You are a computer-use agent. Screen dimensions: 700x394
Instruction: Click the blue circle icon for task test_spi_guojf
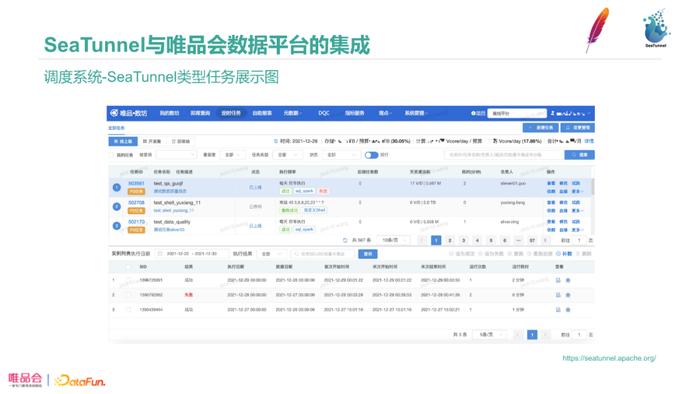tap(117, 187)
